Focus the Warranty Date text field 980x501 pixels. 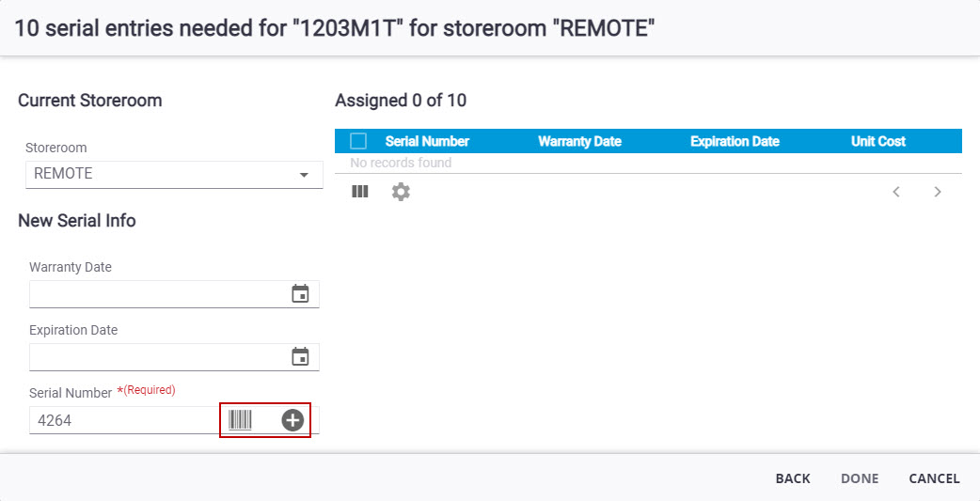pyautogui.click(x=159, y=293)
